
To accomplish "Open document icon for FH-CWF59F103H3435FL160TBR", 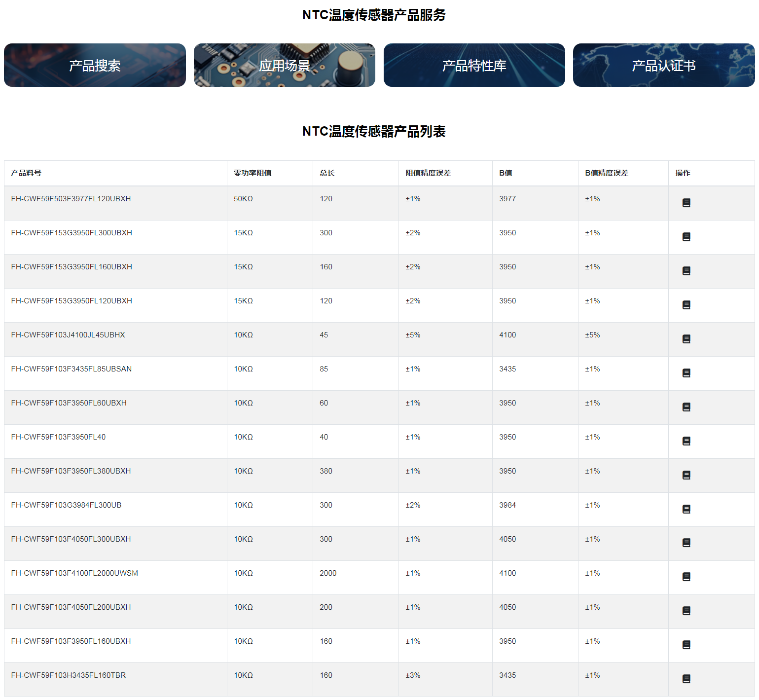I will 686,679.
